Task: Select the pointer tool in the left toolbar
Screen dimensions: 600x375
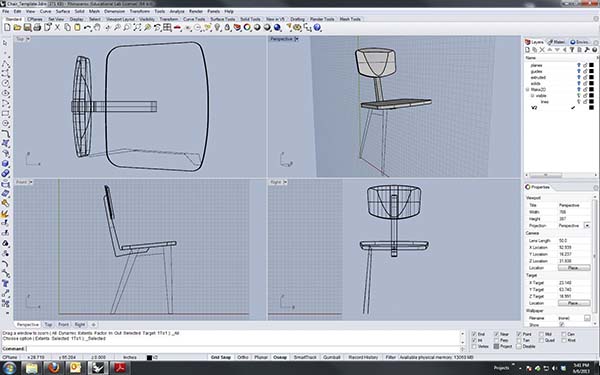Action: pos(5,43)
